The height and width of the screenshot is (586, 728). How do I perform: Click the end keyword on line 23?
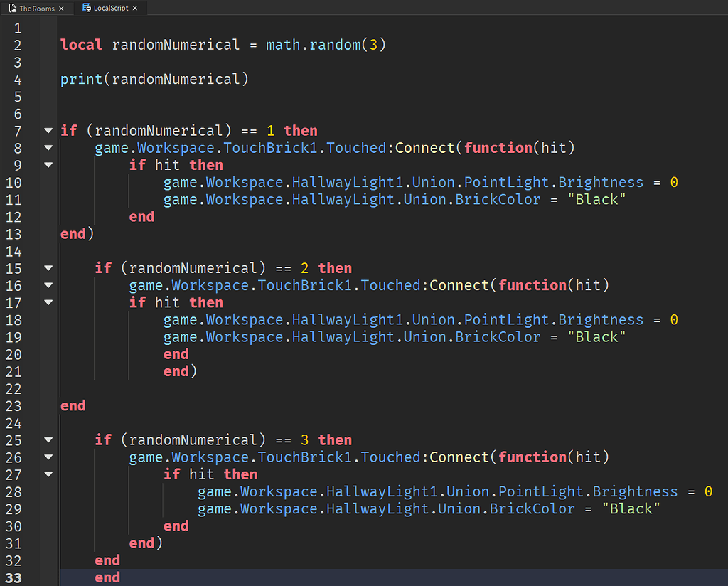(72, 405)
